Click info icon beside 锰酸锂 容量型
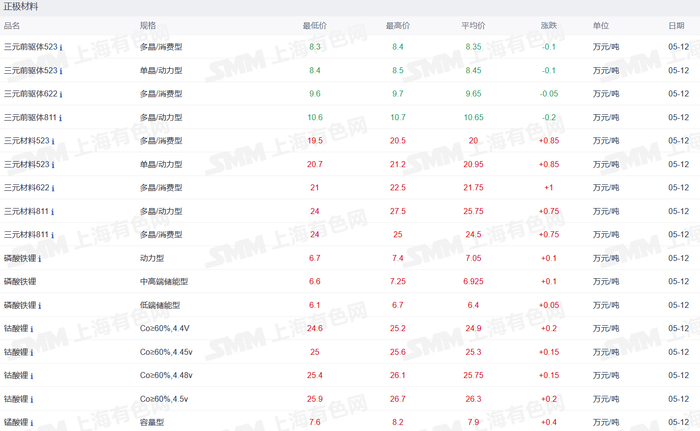Viewport: 700px width, 431px height. point(31,423)
